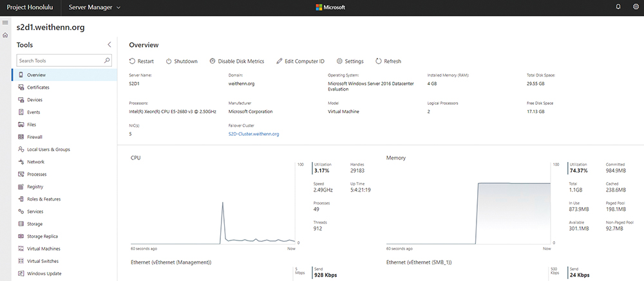The height and width of the screenshot is (281, 644).
Task: Click the Events tool icon
Action: (21, 112)
